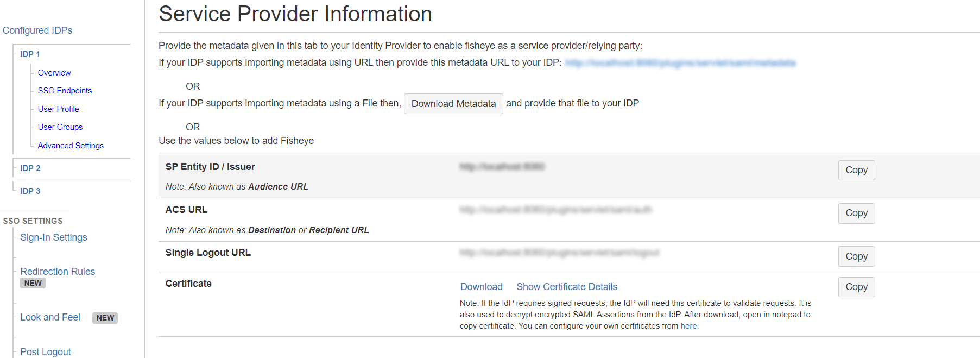
Task: Expand IDP 2 in sidebar
Action: pos(30,168)
